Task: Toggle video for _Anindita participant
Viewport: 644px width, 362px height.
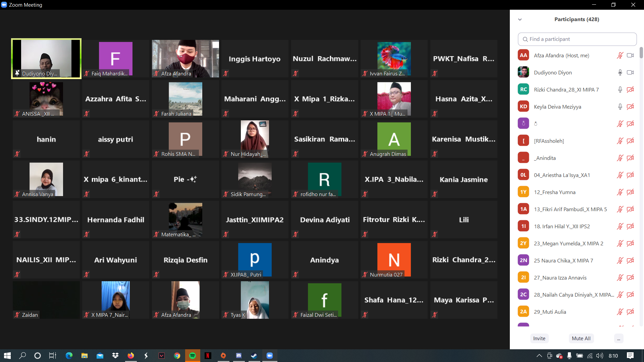Action: (630, 158)
